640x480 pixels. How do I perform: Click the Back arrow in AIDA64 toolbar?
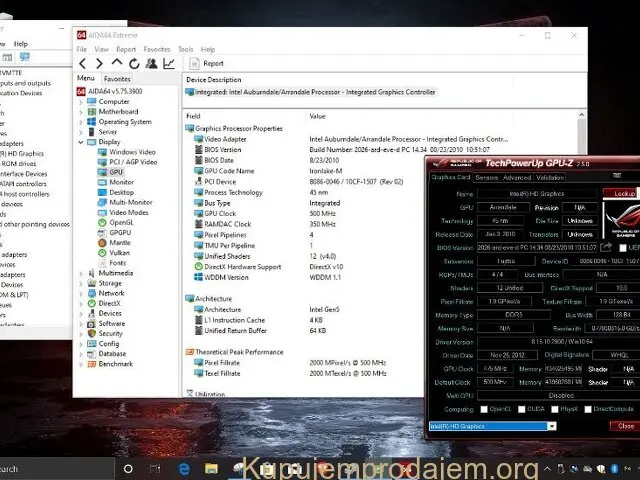click(83, 63)
